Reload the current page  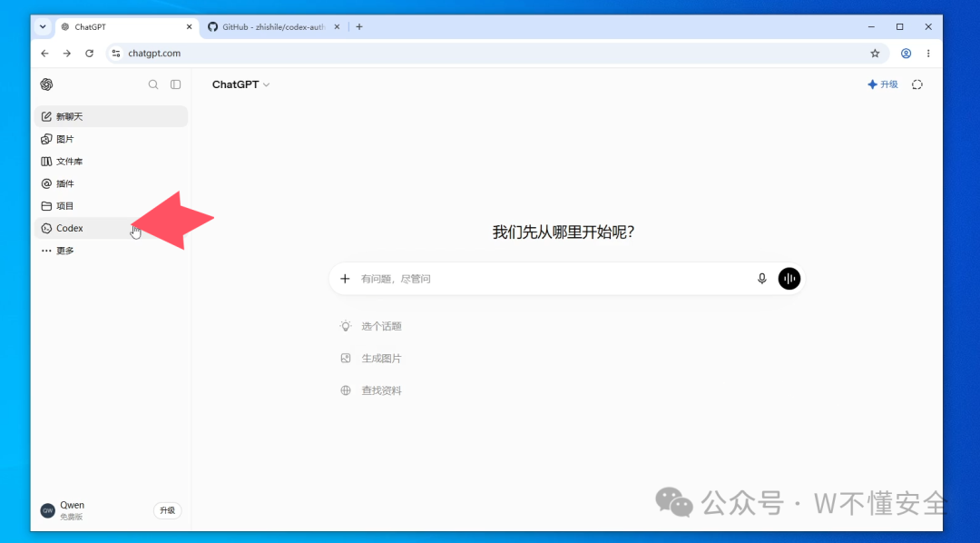tap(89, 54)
